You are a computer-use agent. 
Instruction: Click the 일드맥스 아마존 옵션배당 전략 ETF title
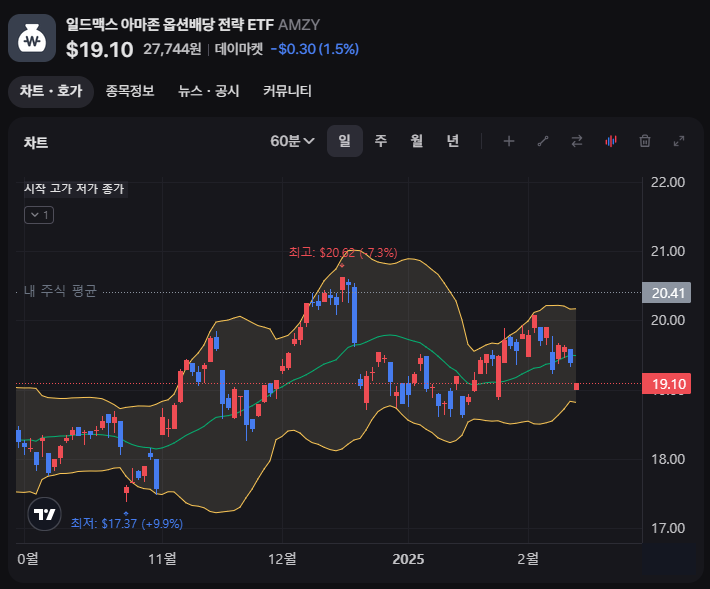click(x=170, y=24)
